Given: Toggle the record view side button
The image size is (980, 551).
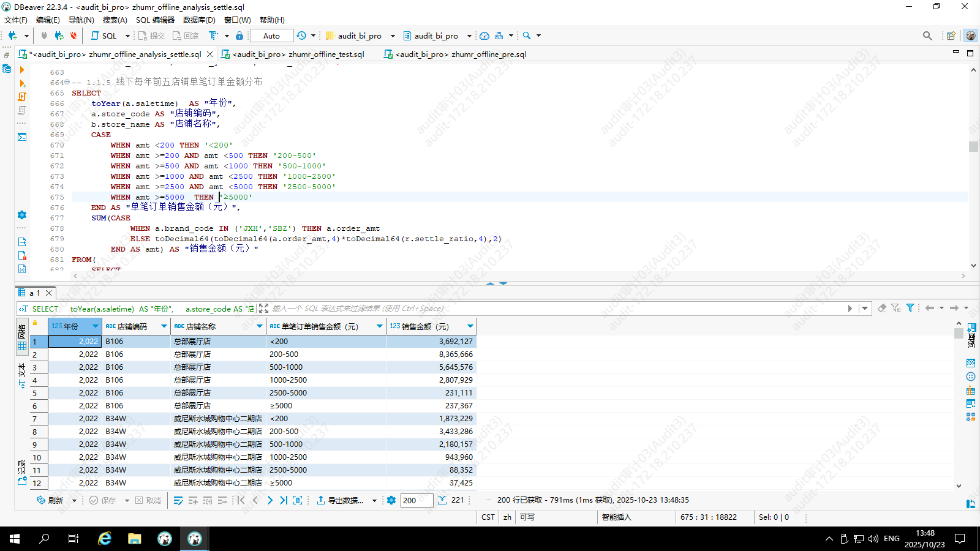Looking at the screenshot, I should (22, 473).
